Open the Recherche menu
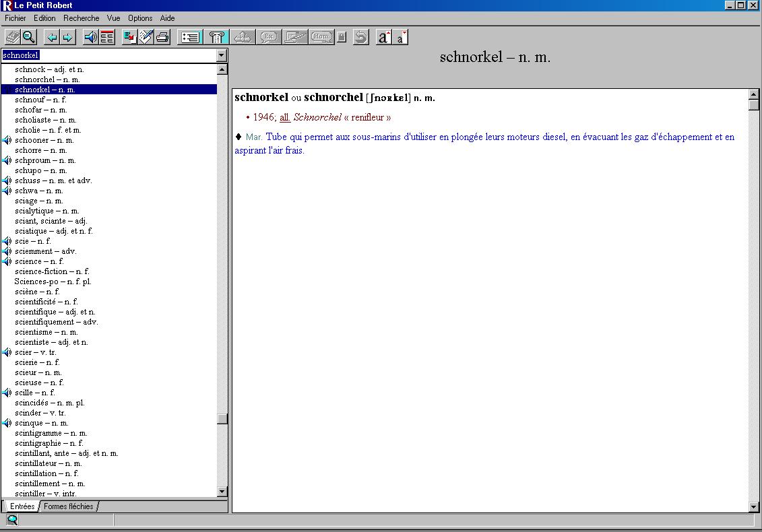 pyautogui.click(x=81, y=18)
